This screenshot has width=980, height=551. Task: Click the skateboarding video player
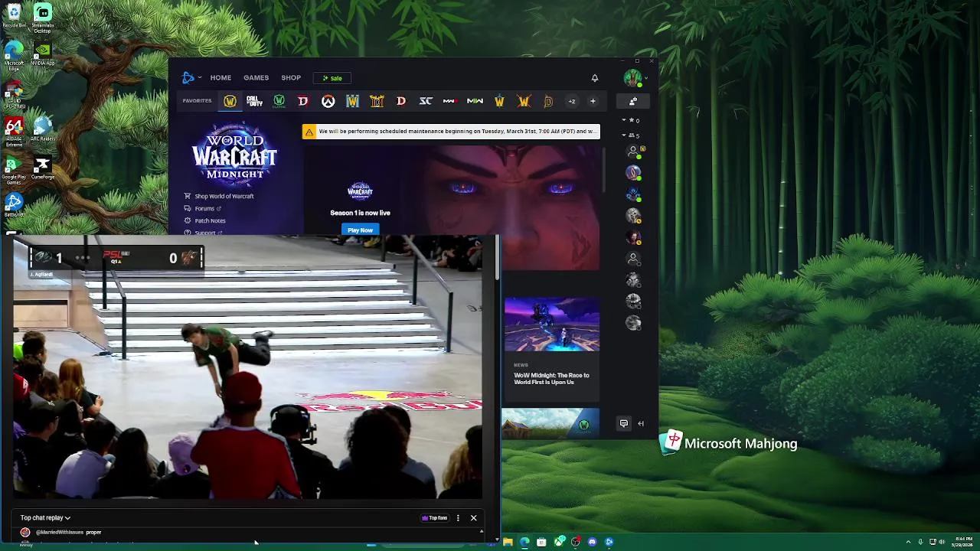coord(247,367)
